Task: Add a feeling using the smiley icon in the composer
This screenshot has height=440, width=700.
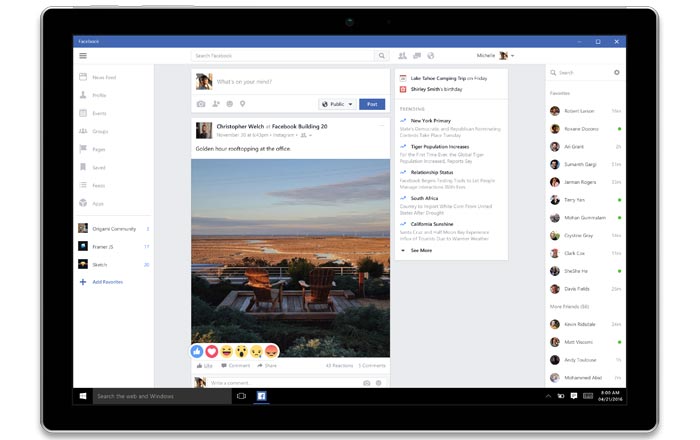Action: click(x=229, y=104)
